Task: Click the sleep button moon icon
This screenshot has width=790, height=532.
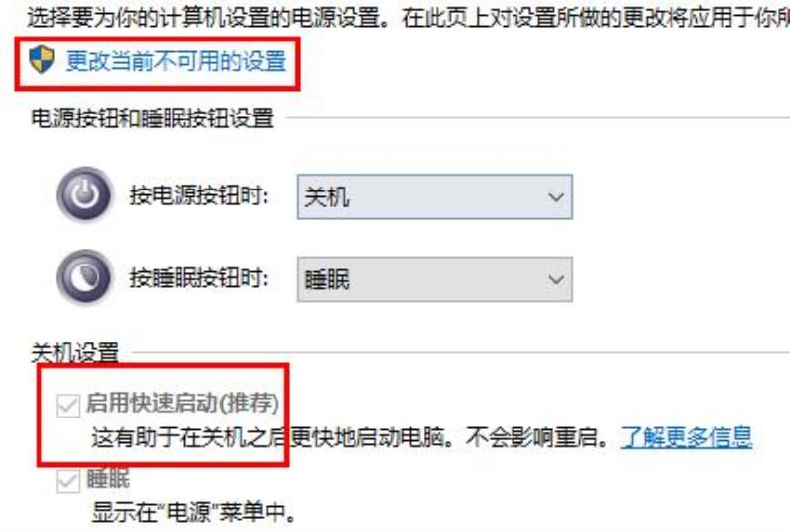Action: point(84,277)
